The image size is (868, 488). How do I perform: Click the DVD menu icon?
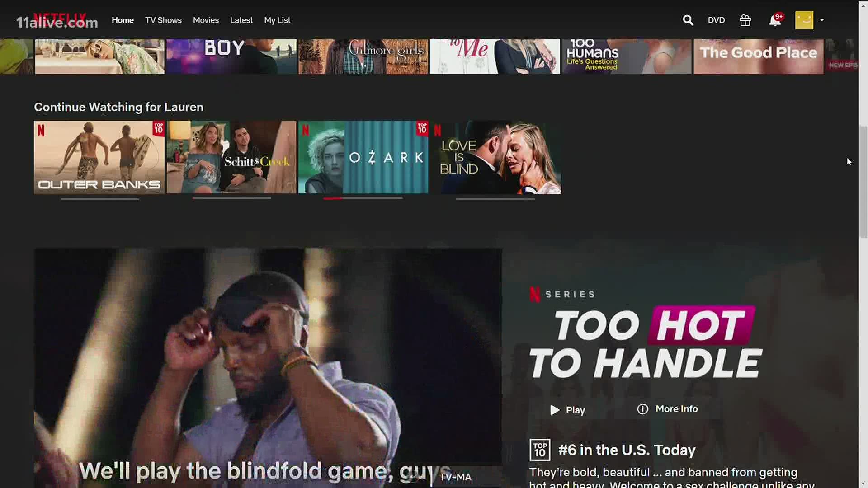click(715, 20)
